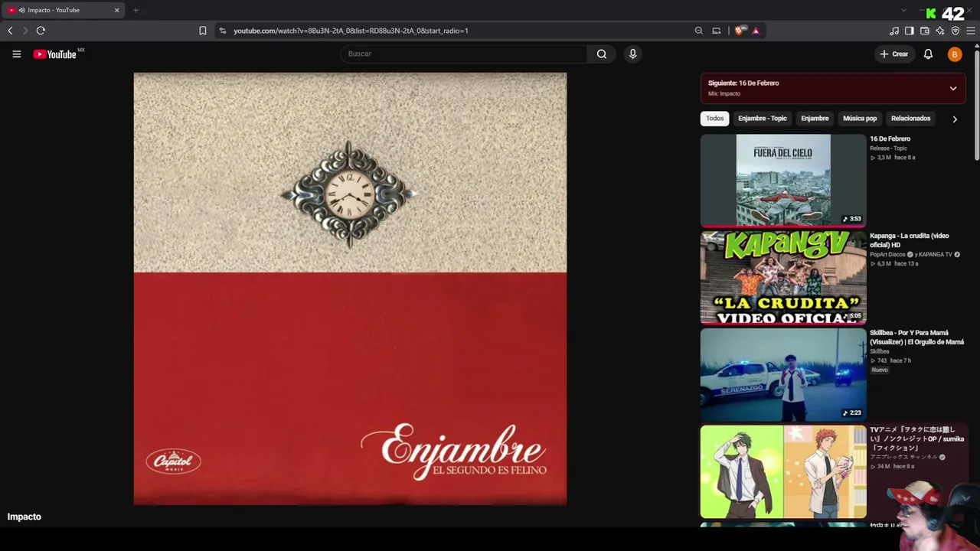Click the anime characters thumbnail
This screenshot has width=980, height=551.
tap(783, 472)
